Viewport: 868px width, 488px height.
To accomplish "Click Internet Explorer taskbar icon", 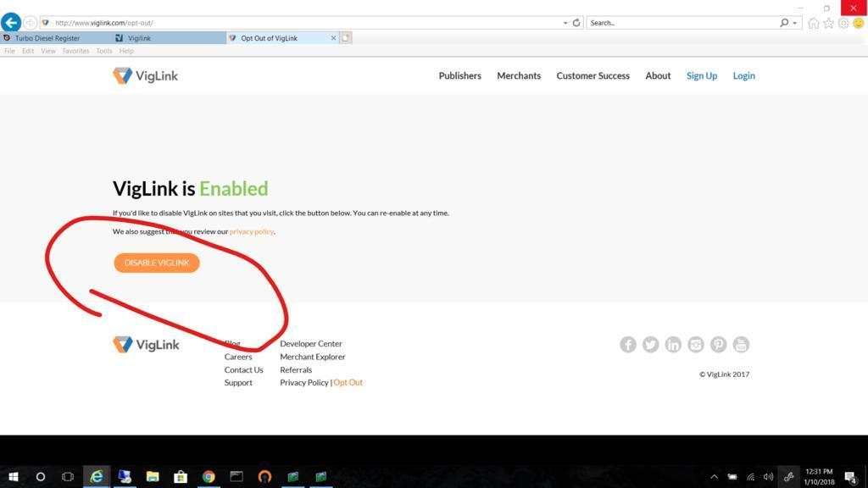I will pyautogui.click(x=97, y=476).
